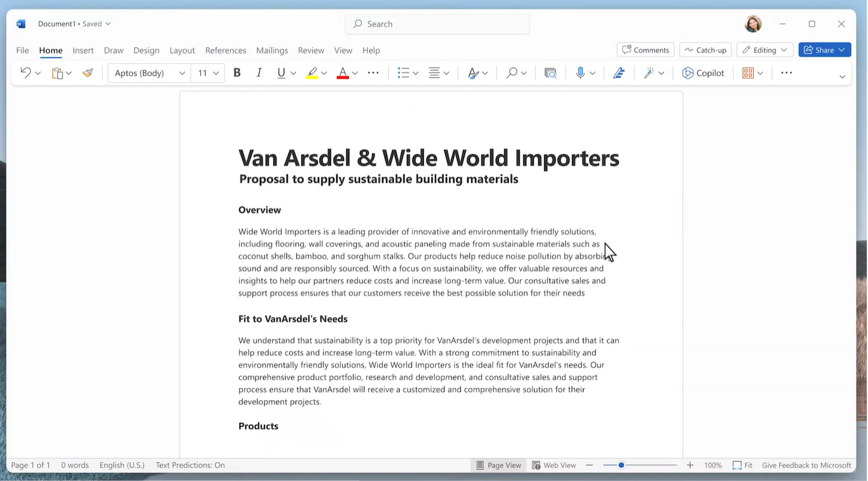Viewport: 868px width, 481px height.
Task: Click the Designer wand icon
Action: pos(649,73)
